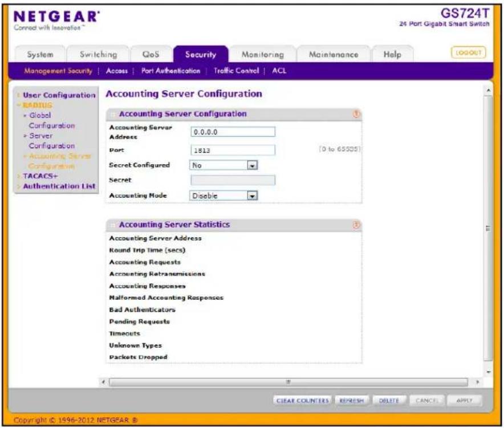
Task: Select Accounting Server Configuration in sidebar
Action: click(60, 161)
